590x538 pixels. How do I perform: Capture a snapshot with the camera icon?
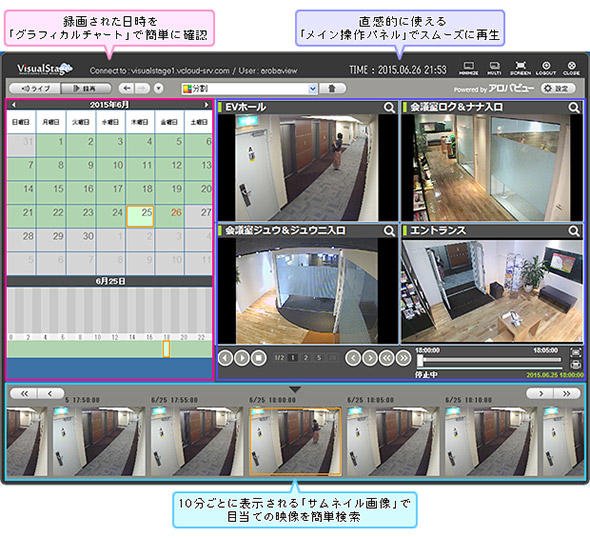tap(575, 353)
